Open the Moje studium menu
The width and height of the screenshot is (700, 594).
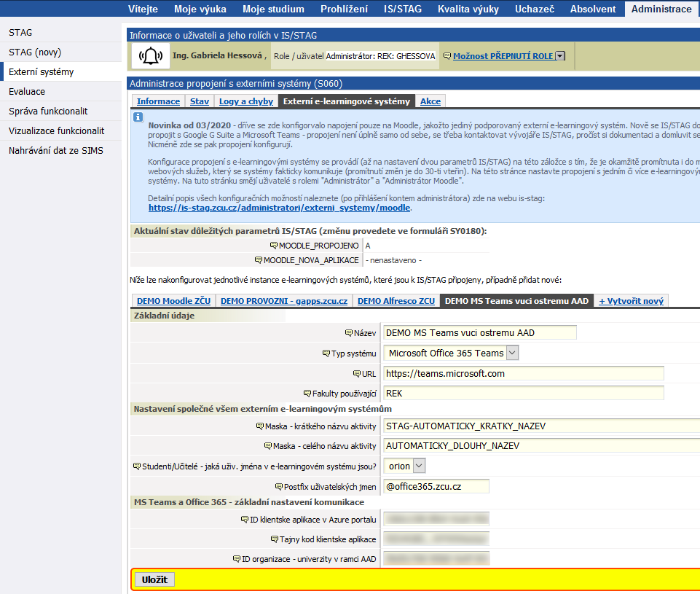[x=273, y=9]
